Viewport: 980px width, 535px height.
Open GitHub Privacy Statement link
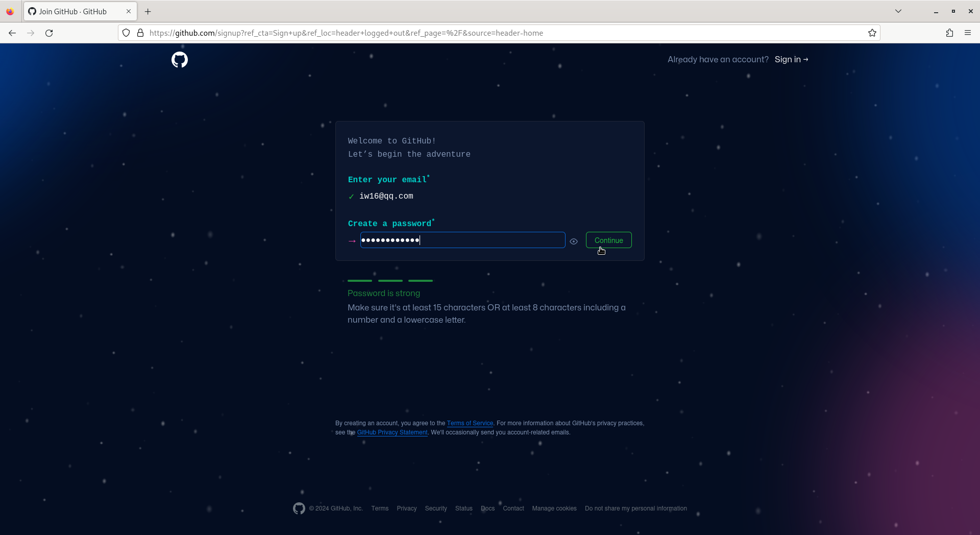392,432
